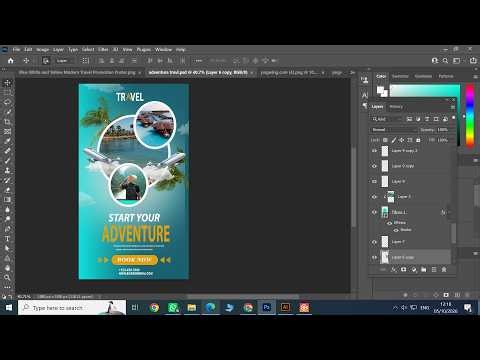Select the Eraser tool
Screen dimensions: 480x360
[x=7, y=190]
